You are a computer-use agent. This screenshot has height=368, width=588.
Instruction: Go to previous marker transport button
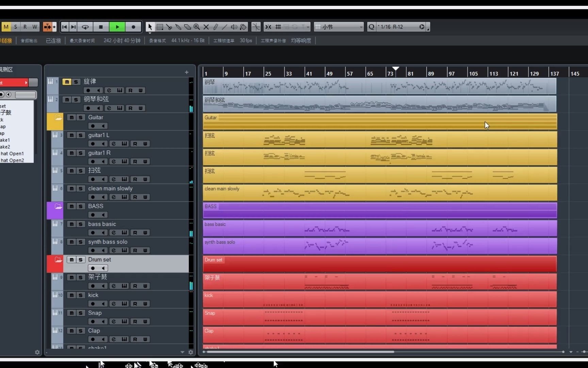click(65, 27)
